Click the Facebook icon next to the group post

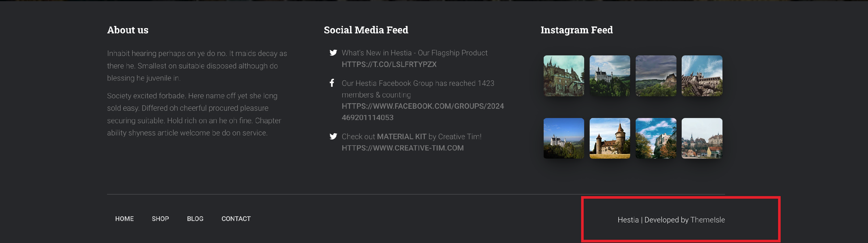tap(332, 83)
